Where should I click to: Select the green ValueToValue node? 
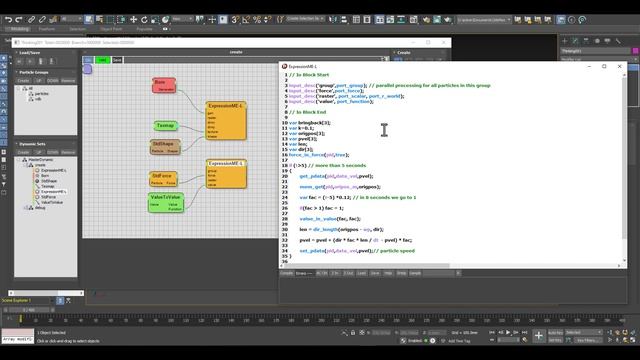coord(166,203)
